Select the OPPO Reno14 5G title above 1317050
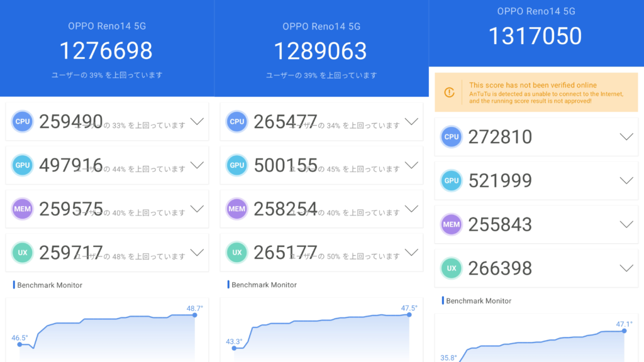The width and height of the screenshot is (644, 362). click(536, 11)
